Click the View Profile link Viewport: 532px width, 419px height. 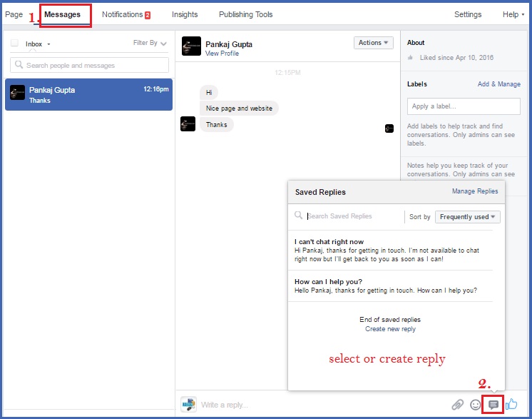(222, 54)
